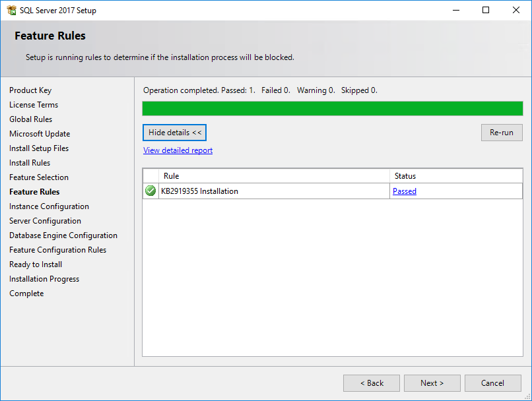Hide the rule details list
This screenshot has width=532, height=401.
[174, 133]
